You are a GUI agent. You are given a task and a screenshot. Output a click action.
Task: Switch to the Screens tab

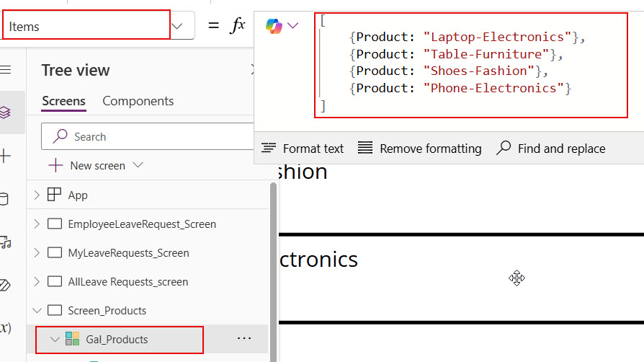[x=63, y=101]
